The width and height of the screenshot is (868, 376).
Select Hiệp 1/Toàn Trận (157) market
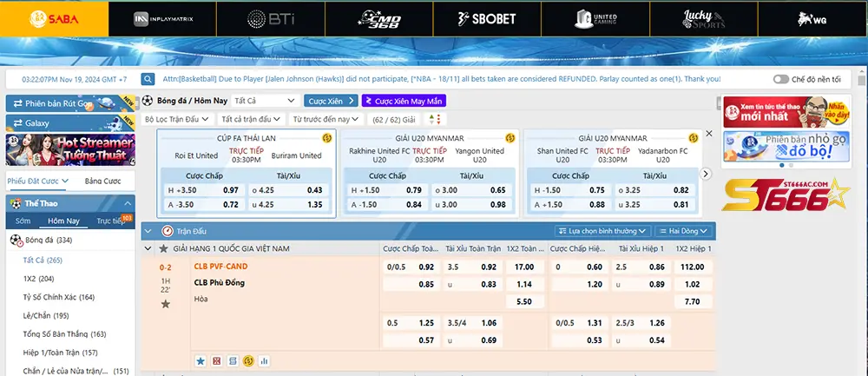point(61,353)
